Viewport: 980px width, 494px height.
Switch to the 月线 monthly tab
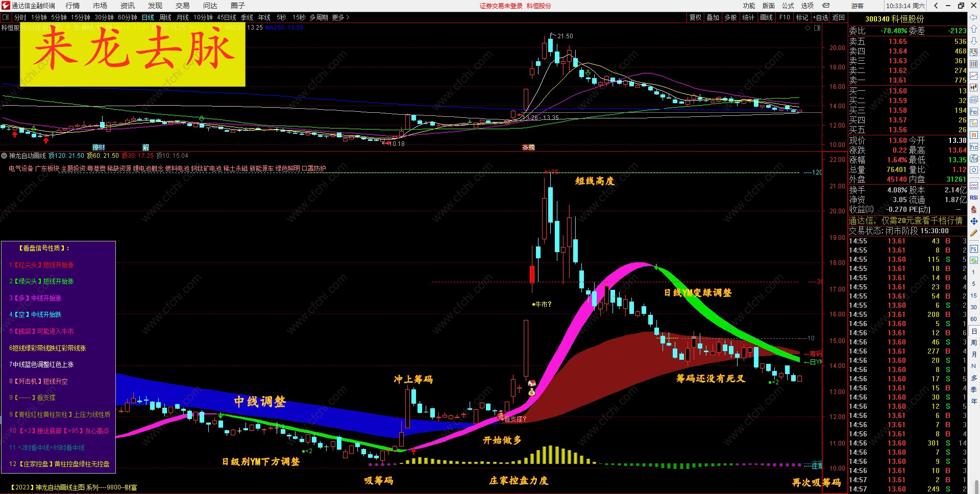[x=183, y=17]
